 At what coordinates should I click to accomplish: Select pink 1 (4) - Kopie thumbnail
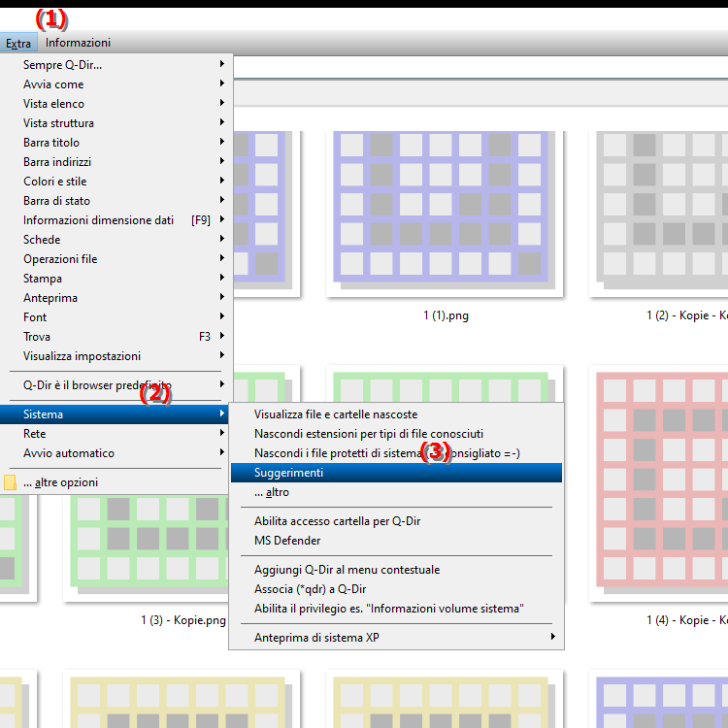click(x=659, y=482)
